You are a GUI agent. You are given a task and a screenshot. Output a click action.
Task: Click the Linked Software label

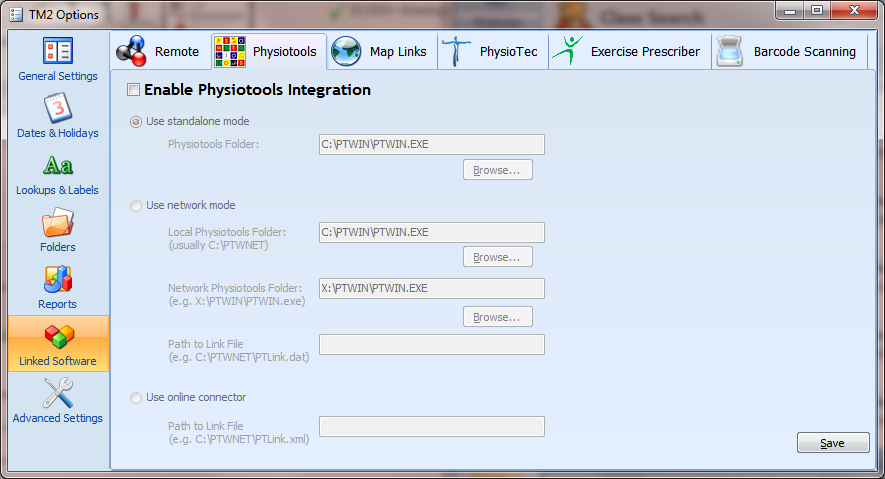point(58,361)
